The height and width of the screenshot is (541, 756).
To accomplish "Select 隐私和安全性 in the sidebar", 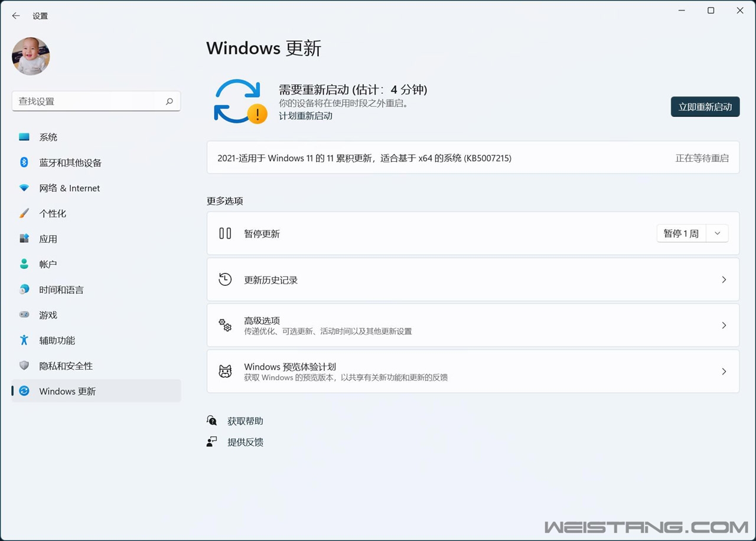I will [96, 366].
